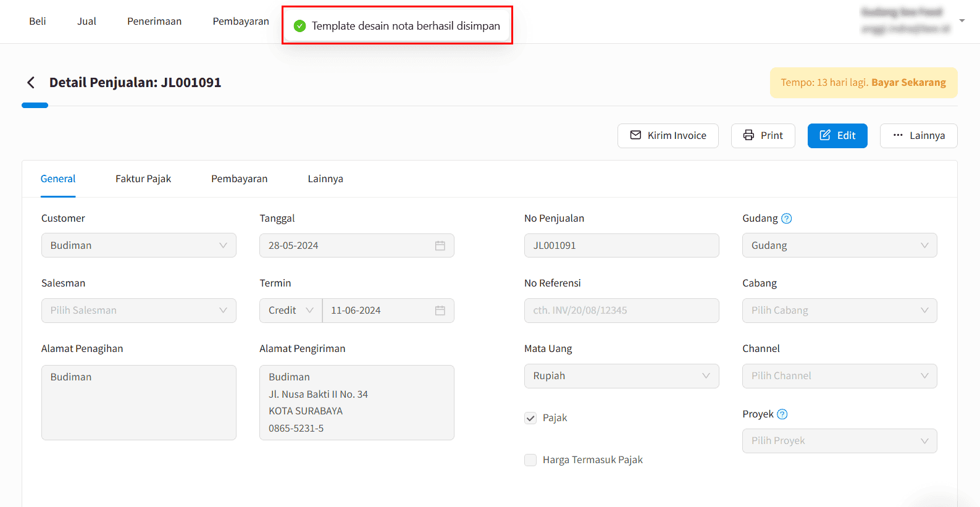Open the Gudang warehouse dropdown

(x=839, y=245)
